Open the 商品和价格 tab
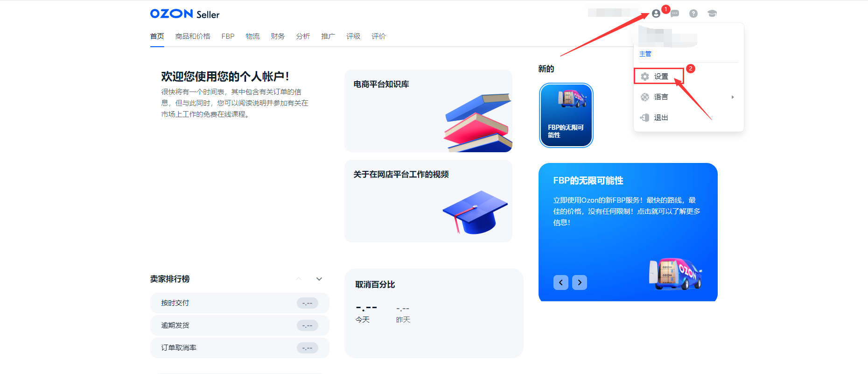This screenshot has width=868, height=374. coord(193,36)
